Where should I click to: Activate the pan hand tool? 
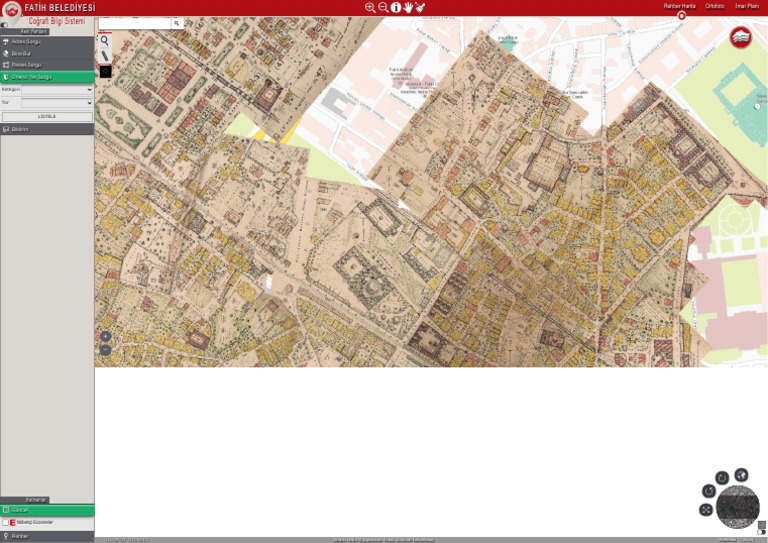tap(408, 7)
